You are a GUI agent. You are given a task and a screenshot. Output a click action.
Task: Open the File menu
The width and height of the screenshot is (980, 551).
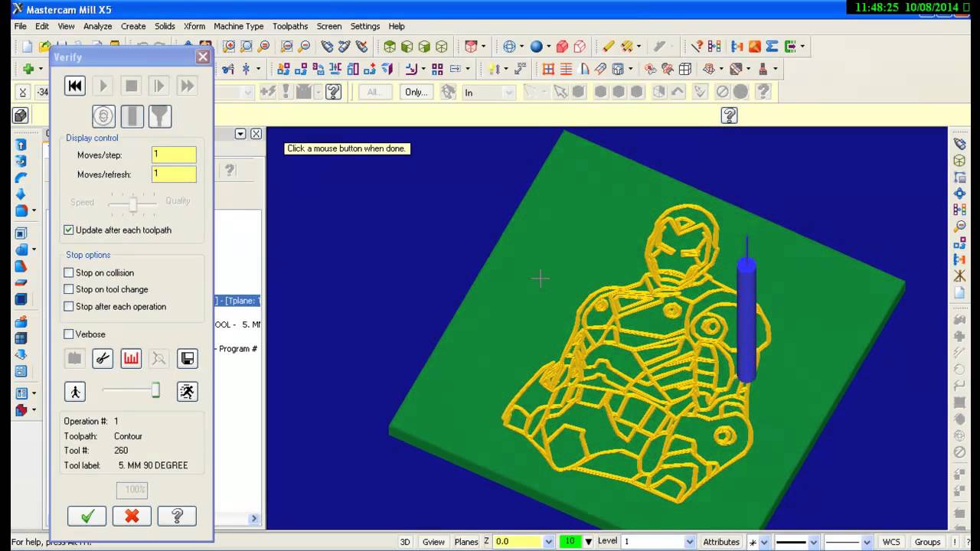(x=21, y=26)
